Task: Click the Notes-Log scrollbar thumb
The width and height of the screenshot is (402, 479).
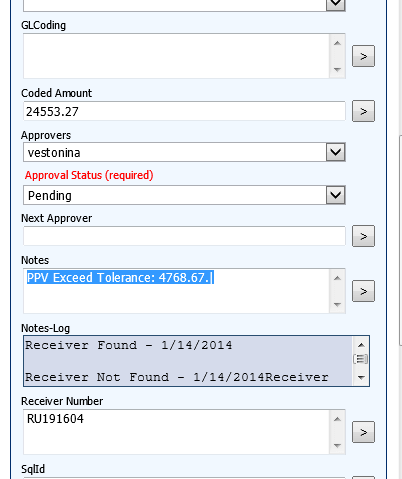Action: (361, 359)
